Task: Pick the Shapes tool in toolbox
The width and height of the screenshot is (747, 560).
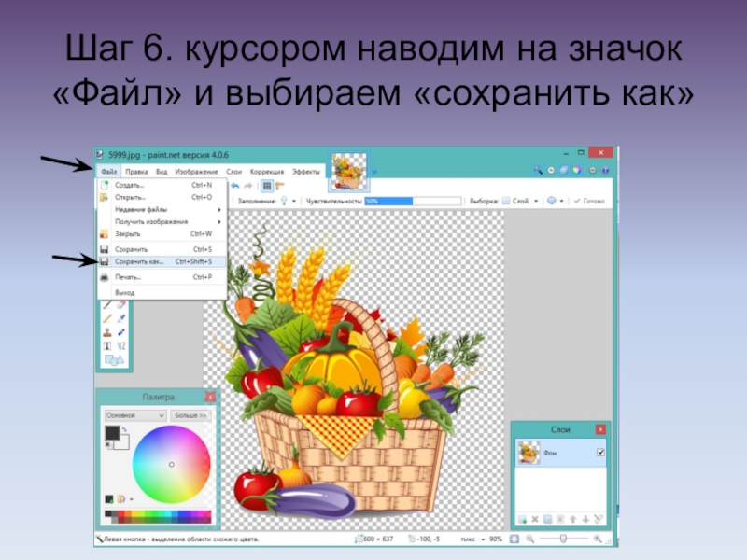Action: [x=113, y=360]
